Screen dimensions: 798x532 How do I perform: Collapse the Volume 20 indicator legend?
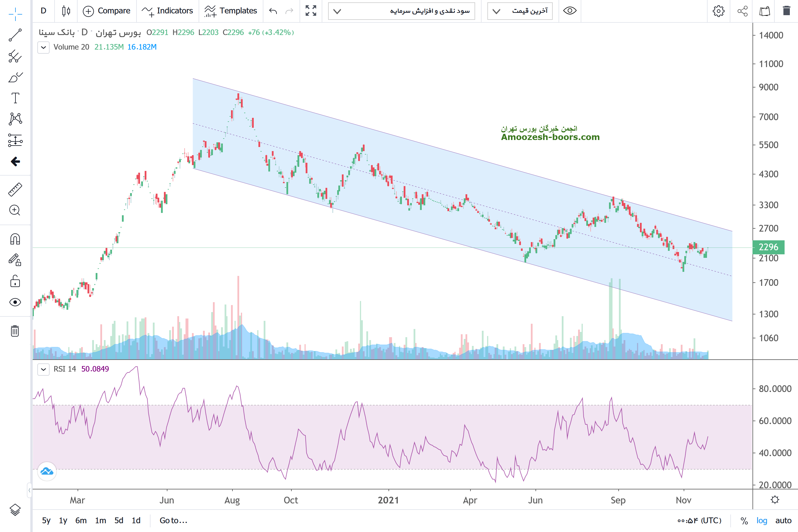click(x=43, y=47)
